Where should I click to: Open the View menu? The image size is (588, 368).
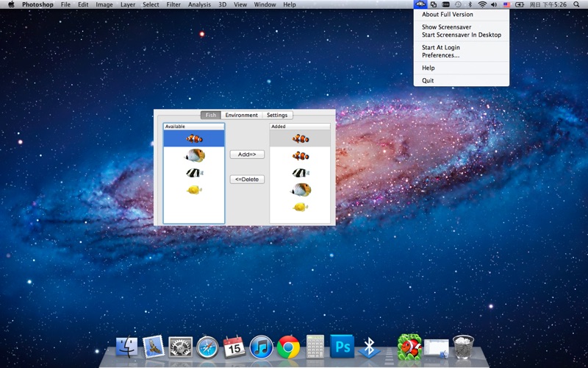click(x=240, y=4)
